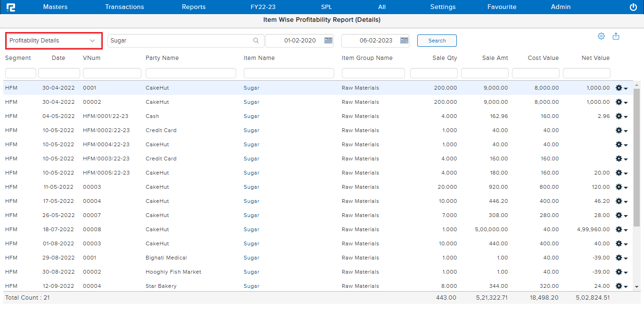The image size is (644, 310).
Task: Open the Masters menu
Action: pyautogui.click(x=55, y=7)
